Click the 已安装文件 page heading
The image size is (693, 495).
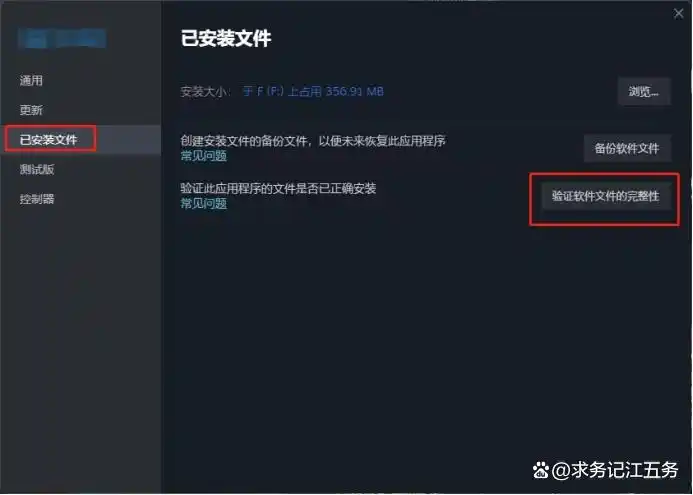tap(226, 38)
